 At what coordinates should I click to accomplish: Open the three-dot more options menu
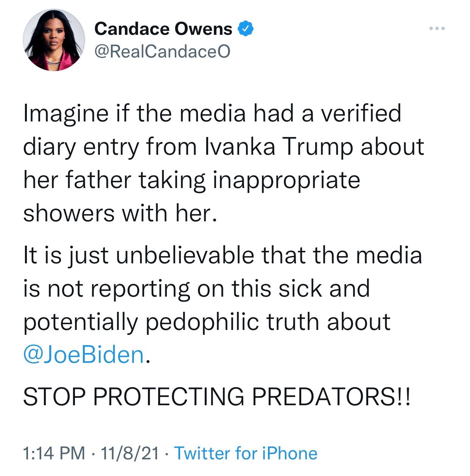[x=438, y=29]
